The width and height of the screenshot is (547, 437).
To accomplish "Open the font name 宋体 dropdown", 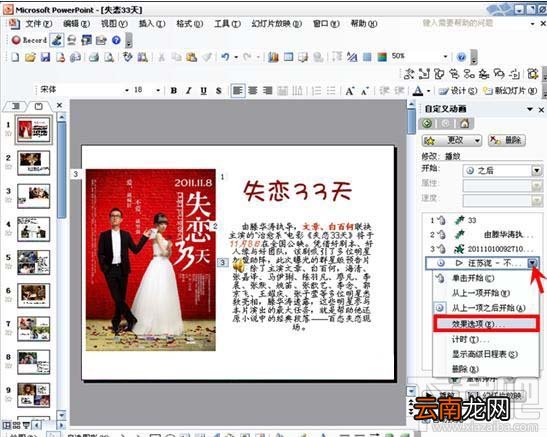I will click(127, 90).
